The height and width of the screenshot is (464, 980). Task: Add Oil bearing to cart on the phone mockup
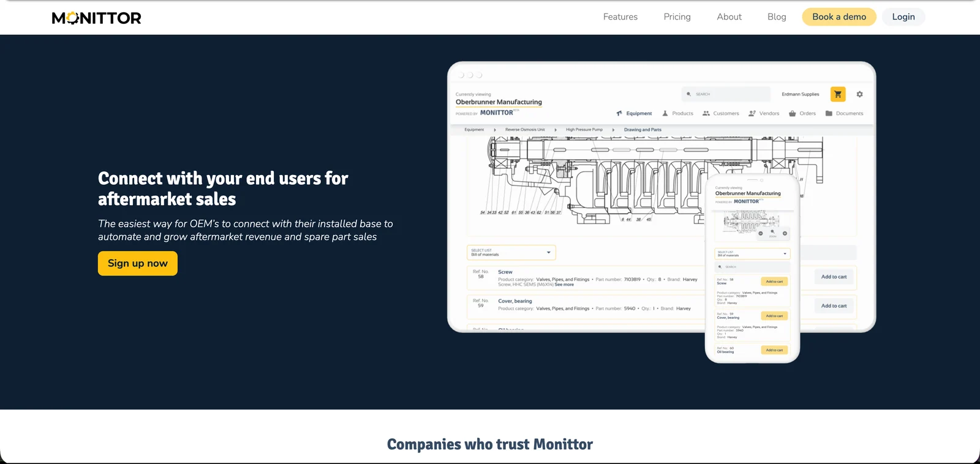click(x=774, y=350)
